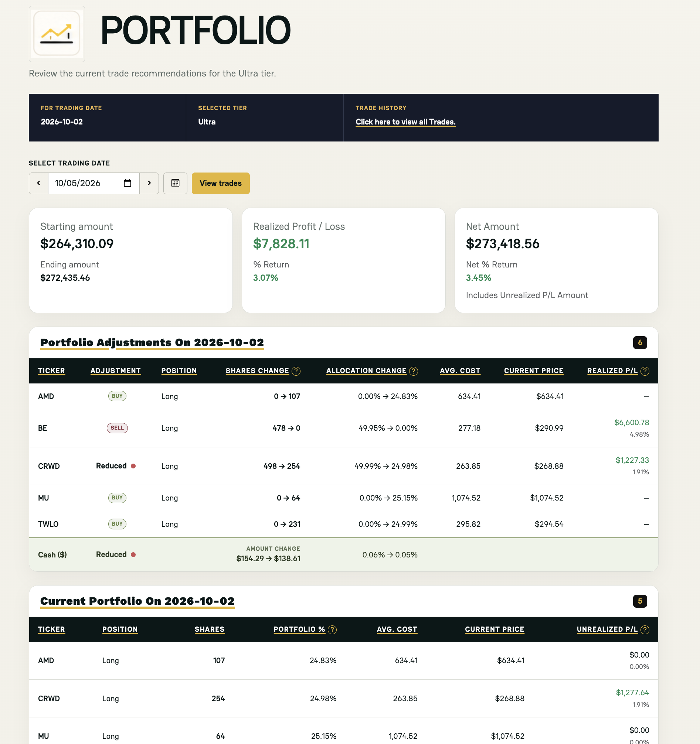Open the calendar grid view button
The width and height of the screenshot is (700, 744).
(x=175, y=183)
